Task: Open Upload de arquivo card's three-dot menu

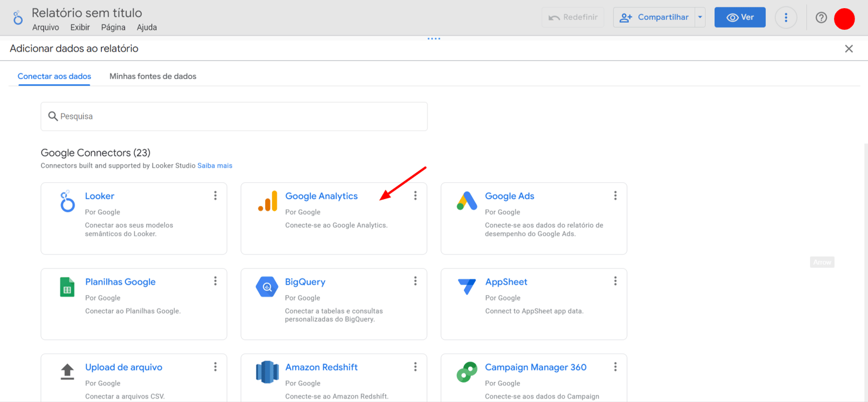Action: [x=215, y=367]
